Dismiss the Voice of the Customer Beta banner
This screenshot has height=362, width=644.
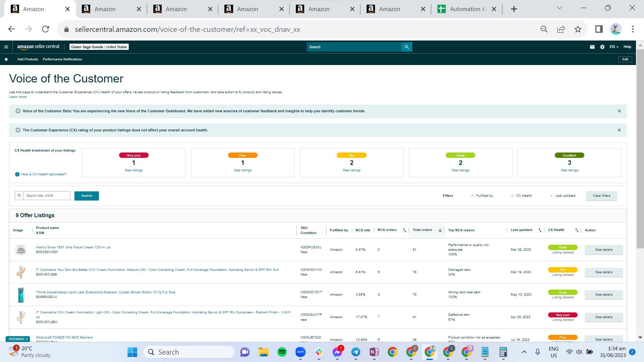click(619, 111)
